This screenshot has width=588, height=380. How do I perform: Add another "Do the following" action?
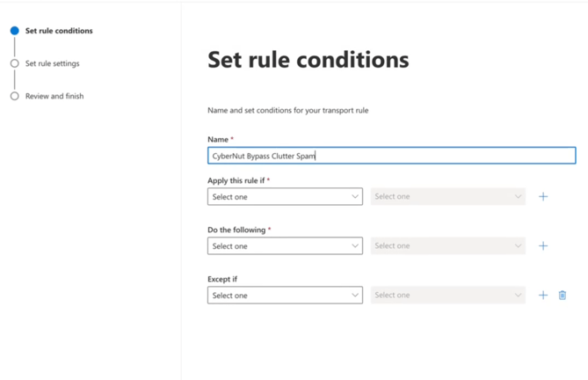coord(543,246)
